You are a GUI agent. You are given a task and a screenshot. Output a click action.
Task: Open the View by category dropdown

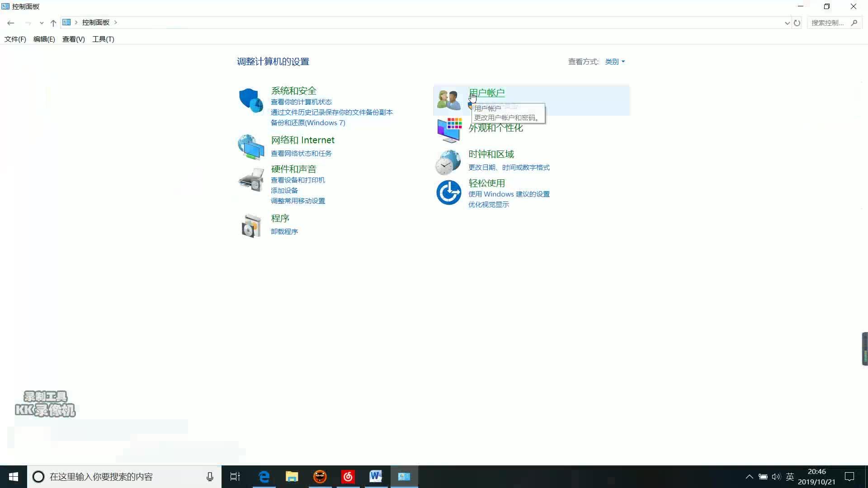615,61
